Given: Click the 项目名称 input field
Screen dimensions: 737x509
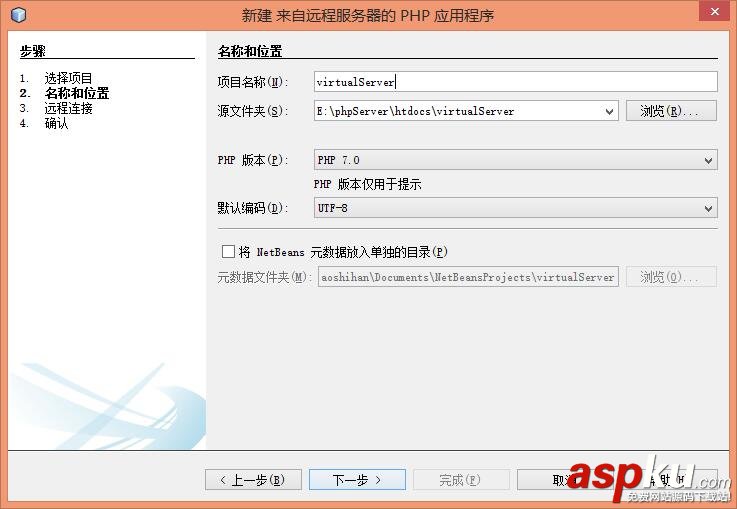Looking at the screenshot, I should (x=516, y=82).
